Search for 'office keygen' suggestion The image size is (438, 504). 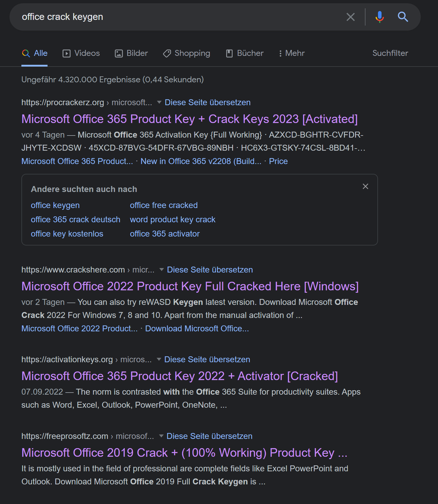coord(55,205)
